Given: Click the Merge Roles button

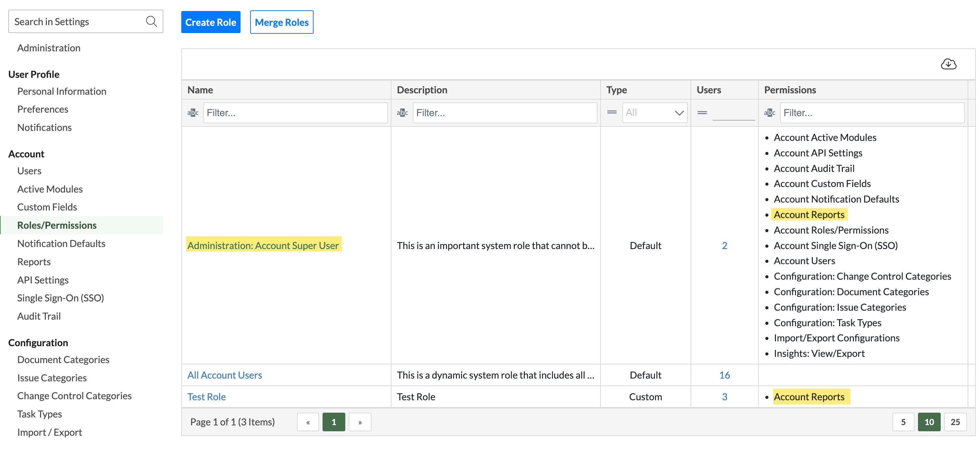Looking at the screenshot, I should (282, 22).
